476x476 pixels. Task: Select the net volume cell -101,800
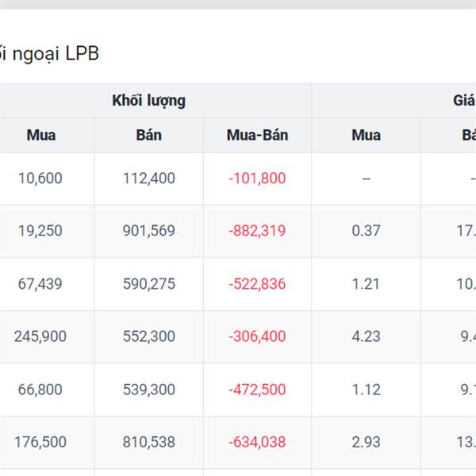(x=257, y=178)
